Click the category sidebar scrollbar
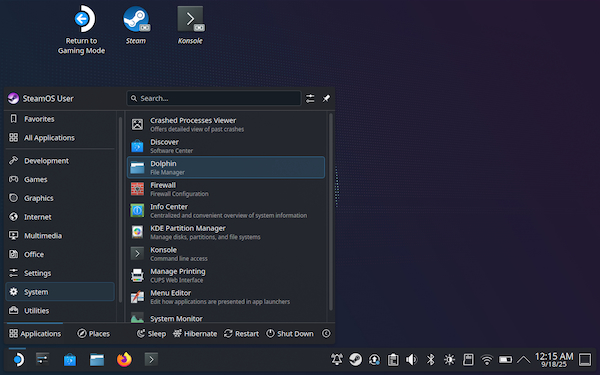Viewport: 600px width, 375px height. tap(121, 210)
